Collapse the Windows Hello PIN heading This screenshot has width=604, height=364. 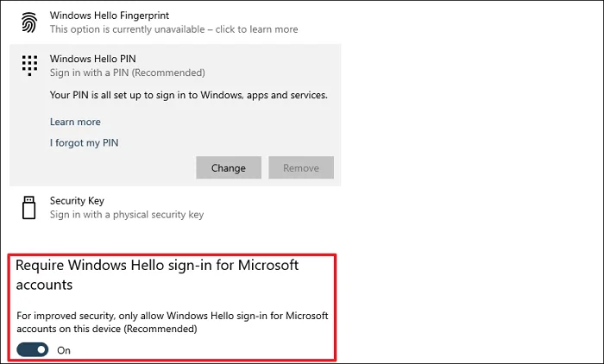point(93,59)
